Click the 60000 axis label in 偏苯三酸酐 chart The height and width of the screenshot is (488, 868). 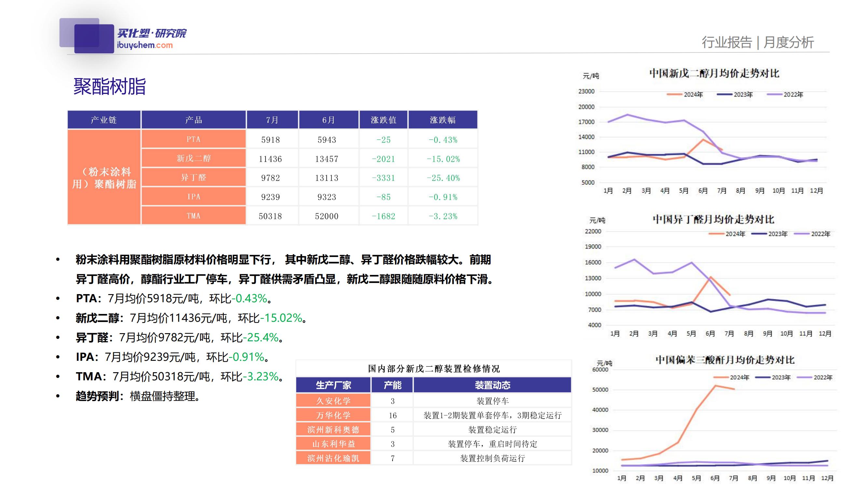click(600, 370)
